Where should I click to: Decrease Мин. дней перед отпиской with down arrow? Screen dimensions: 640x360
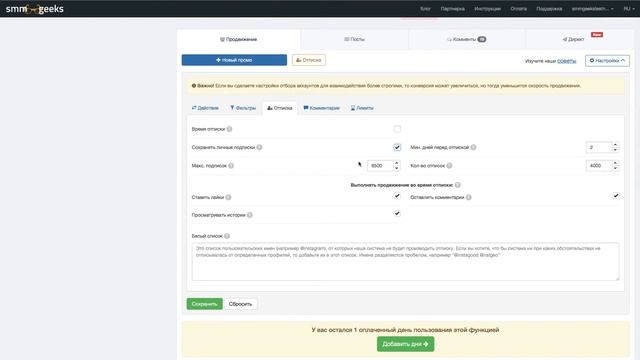[615, 150]
